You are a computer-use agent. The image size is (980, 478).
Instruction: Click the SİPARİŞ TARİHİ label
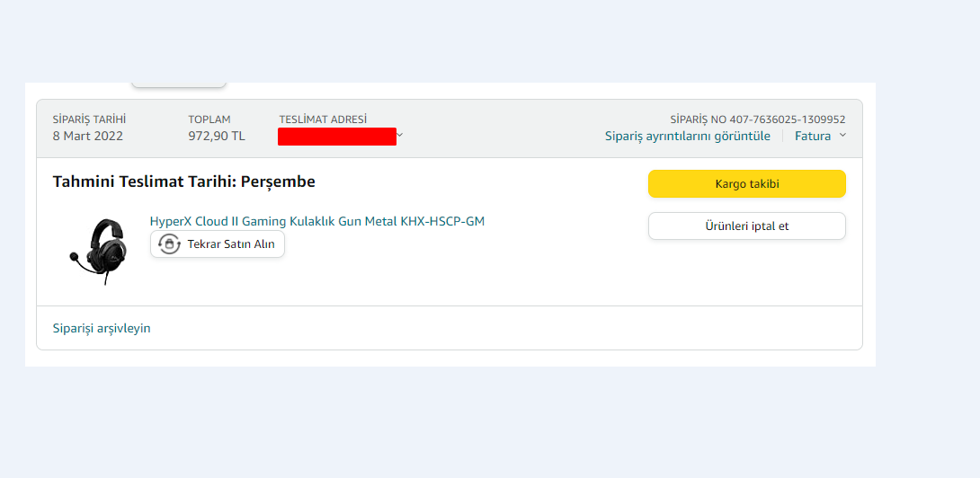(89, 119)
